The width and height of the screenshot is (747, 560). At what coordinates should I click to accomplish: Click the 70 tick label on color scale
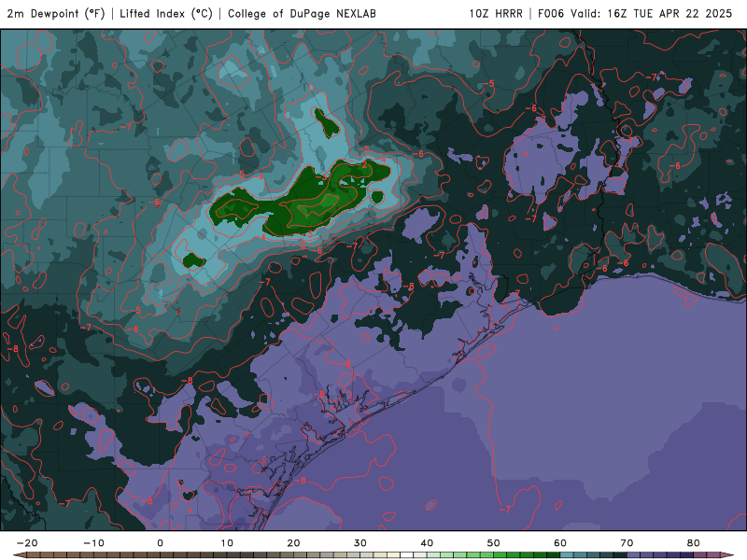[627, 543]
